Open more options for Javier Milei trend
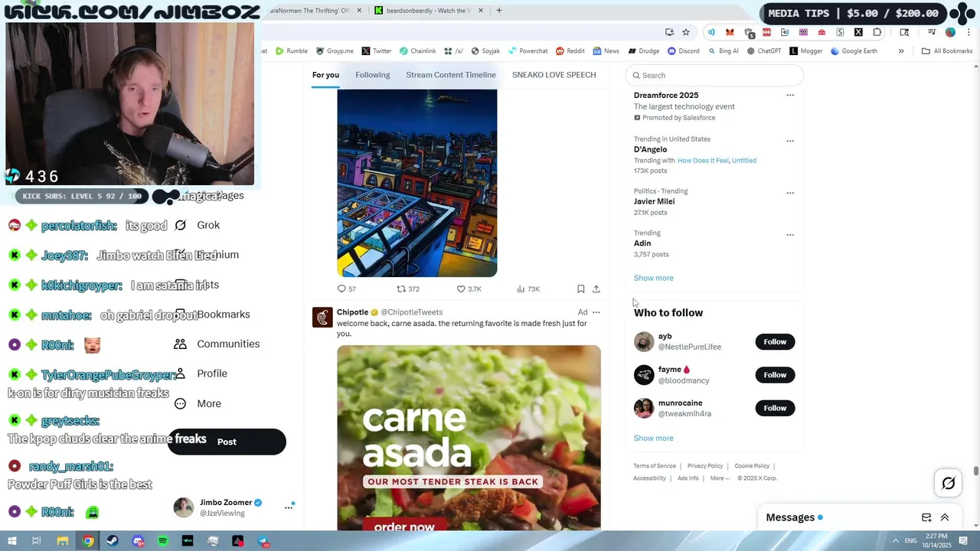The image size is (980, 551). pos(790,193)
